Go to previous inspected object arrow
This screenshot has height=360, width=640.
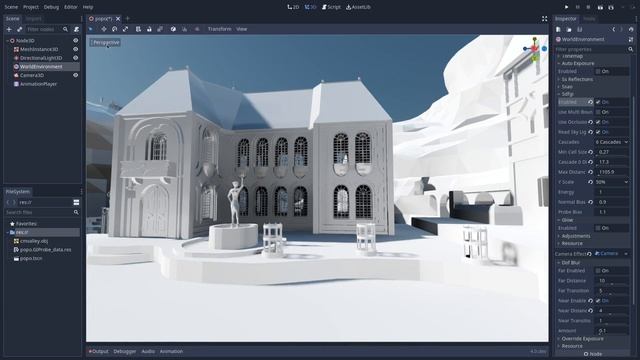pyautogui.click(x=613, y=29)
